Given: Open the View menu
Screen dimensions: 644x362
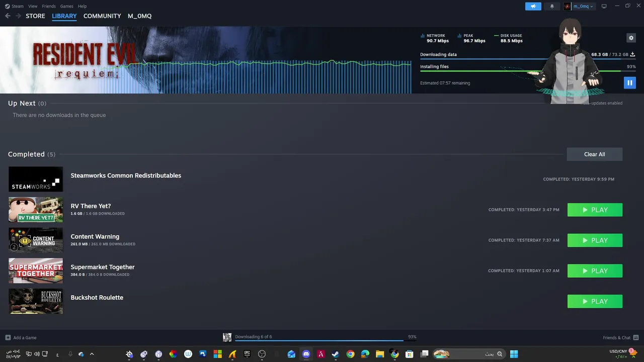Looking at the screenshot, I should [33, 6].
